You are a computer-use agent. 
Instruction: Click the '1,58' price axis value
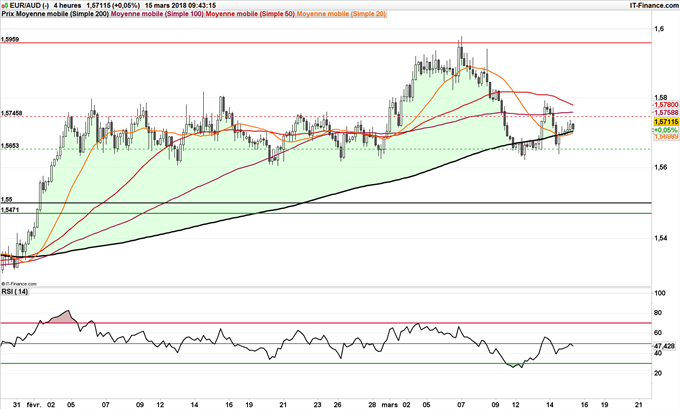pyautogui.click(x=660, y=98)
